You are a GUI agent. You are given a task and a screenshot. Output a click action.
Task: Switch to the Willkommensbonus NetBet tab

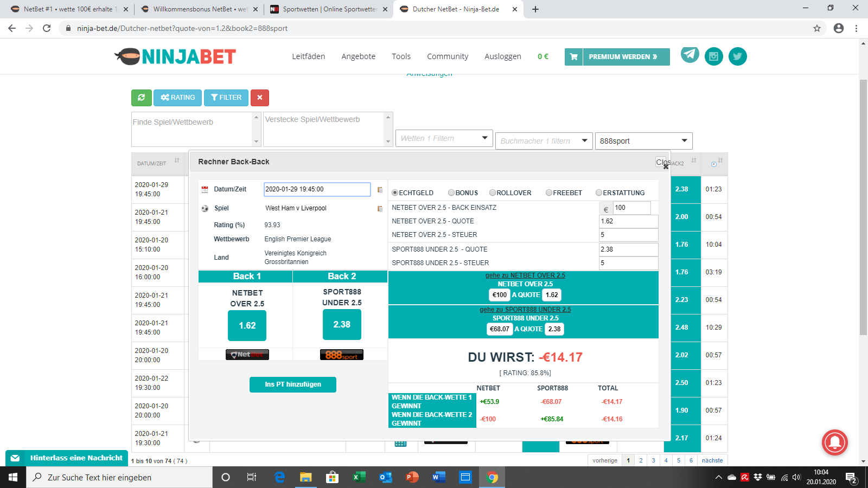[200, 9]
